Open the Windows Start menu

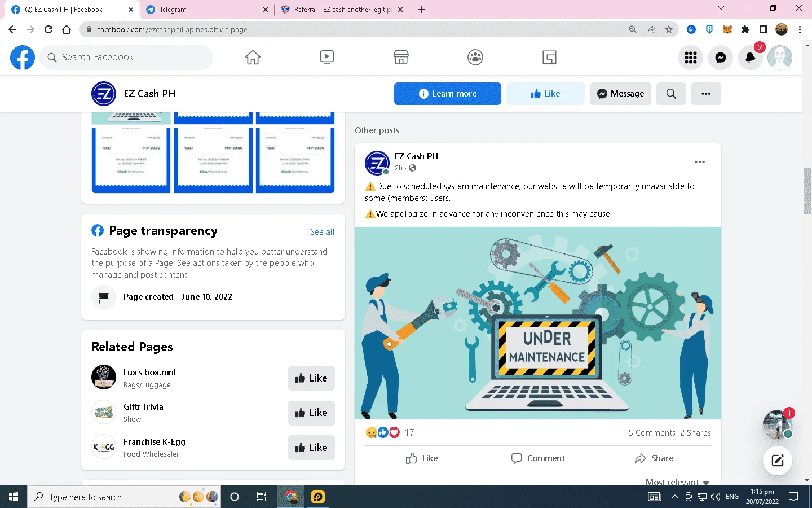tap(14, 497)
